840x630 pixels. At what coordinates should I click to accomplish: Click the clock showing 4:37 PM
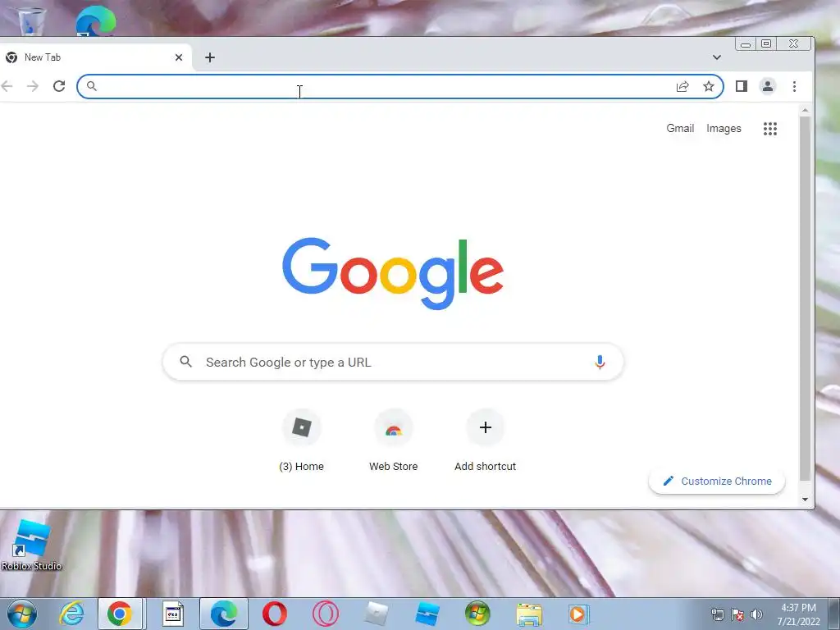tap(799, 614)
